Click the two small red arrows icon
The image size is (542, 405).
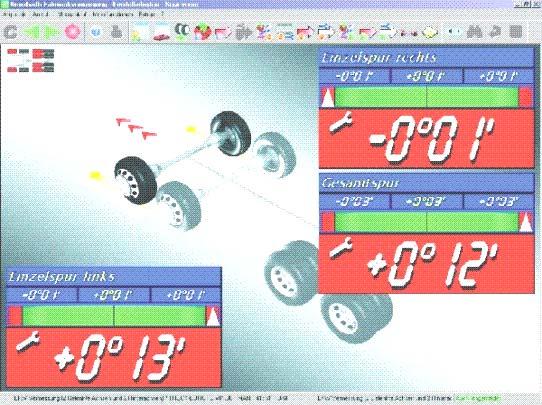pos(409,34)
